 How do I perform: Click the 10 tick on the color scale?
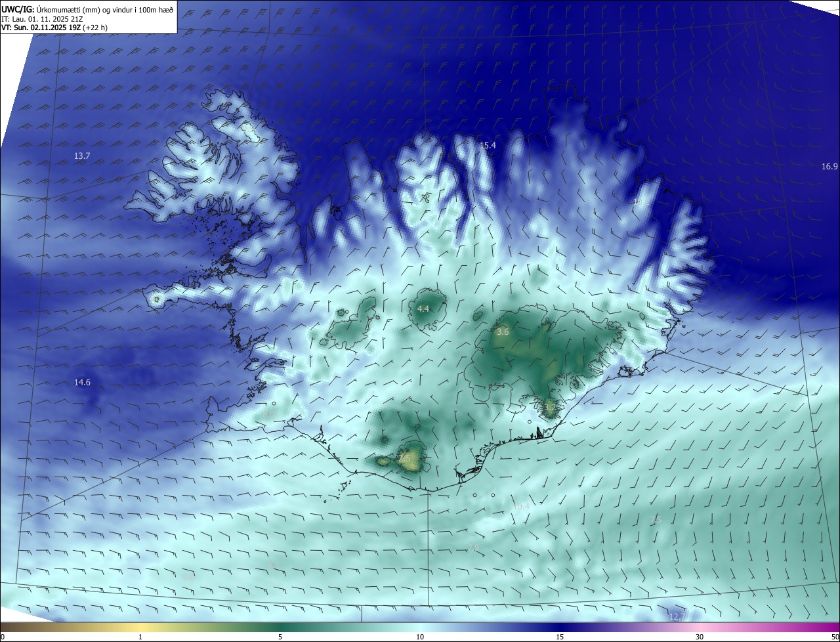420,637
